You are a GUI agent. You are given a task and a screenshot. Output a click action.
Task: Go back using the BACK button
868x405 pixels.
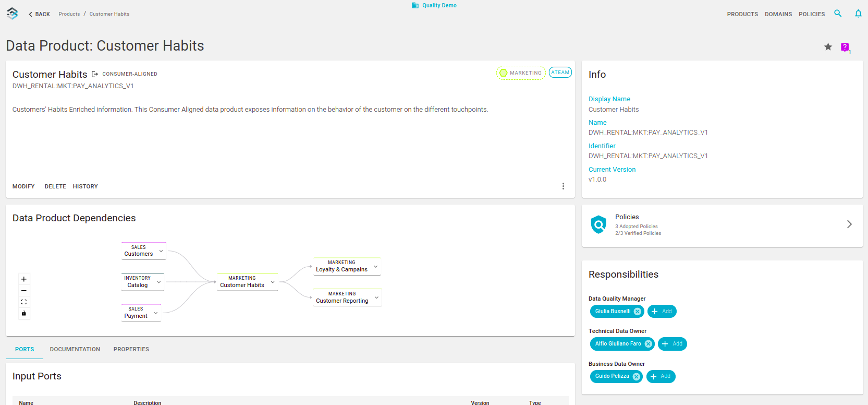pos(39,14)
